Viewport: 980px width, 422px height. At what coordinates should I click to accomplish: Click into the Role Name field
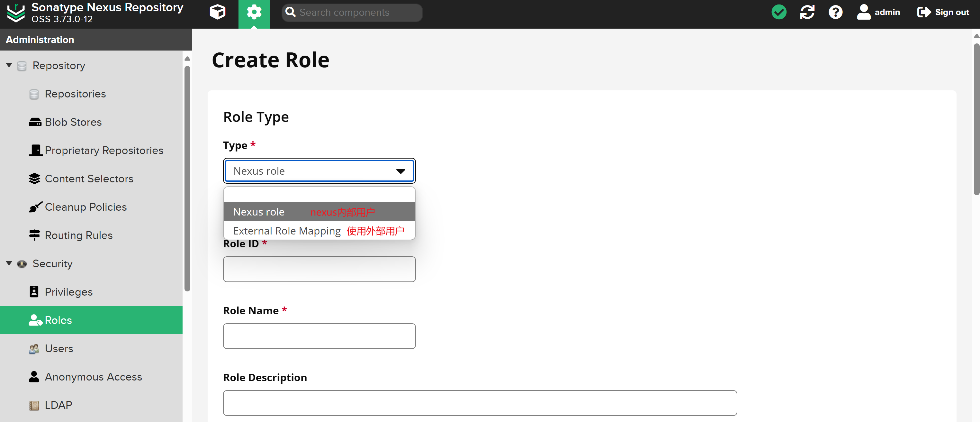[x=319, y=336]
